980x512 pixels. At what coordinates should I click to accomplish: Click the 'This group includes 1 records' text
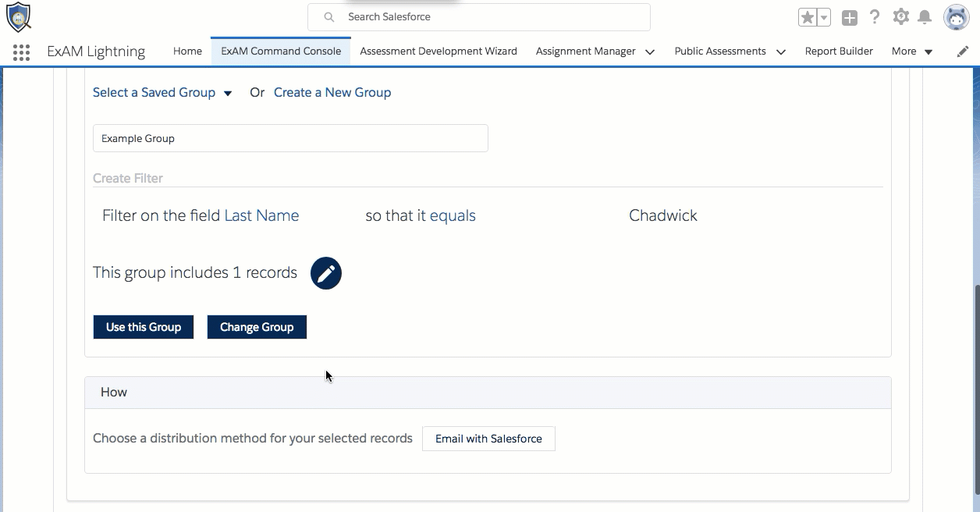coord(195,273)
